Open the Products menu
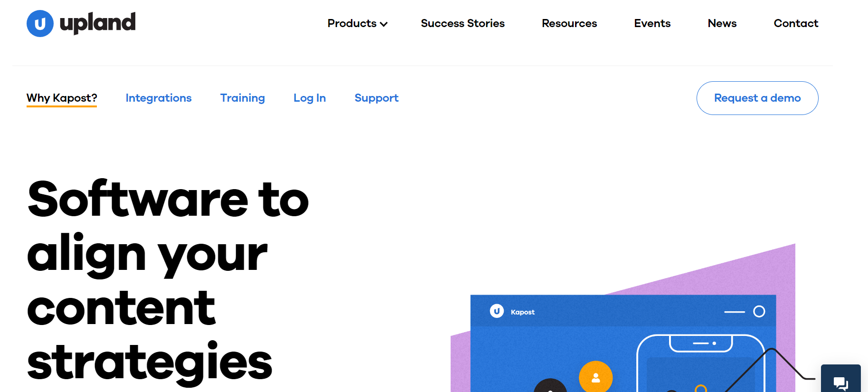 click(x=352, y=23)
